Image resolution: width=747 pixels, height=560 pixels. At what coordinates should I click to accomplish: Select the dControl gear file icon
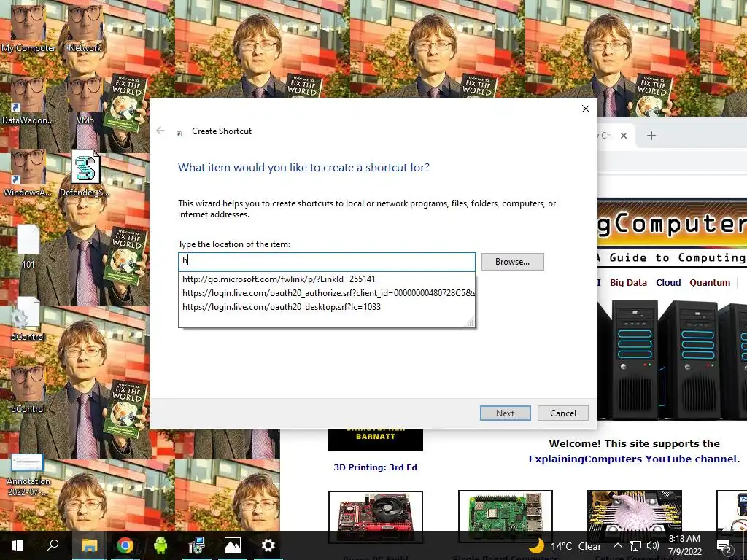point(28,318)
